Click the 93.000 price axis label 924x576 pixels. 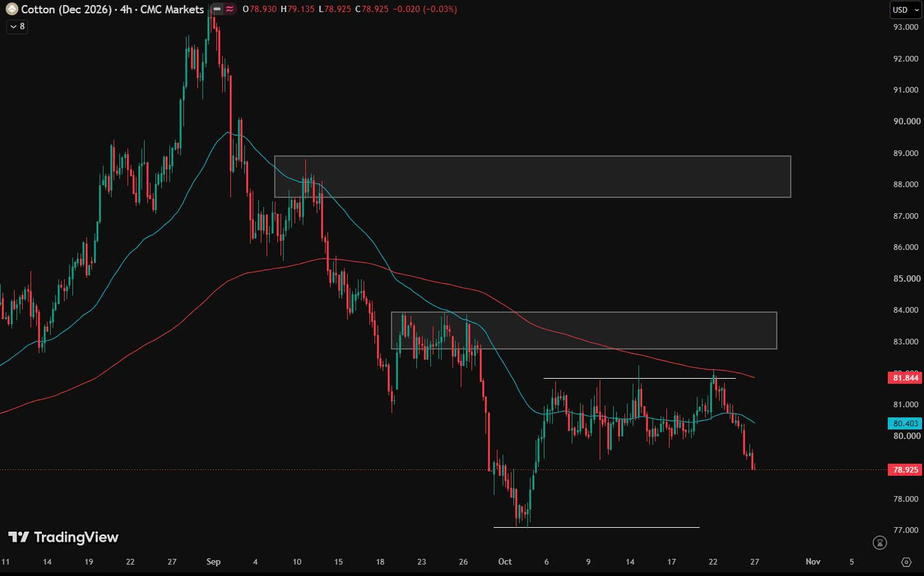(x=906, y=27)
